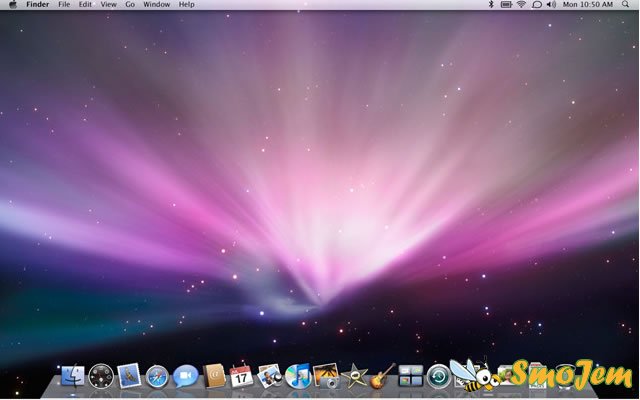Screen dimensions: 640x400
Task: Open Preview photos icon in Dock
Action: pyautogui.click(x=270, y=376)
